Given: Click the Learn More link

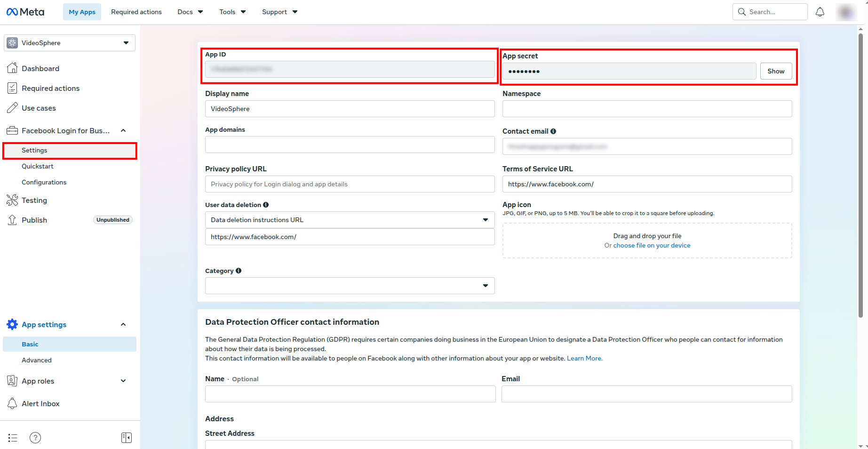Looking at the screenshot, I should point(584,358).
